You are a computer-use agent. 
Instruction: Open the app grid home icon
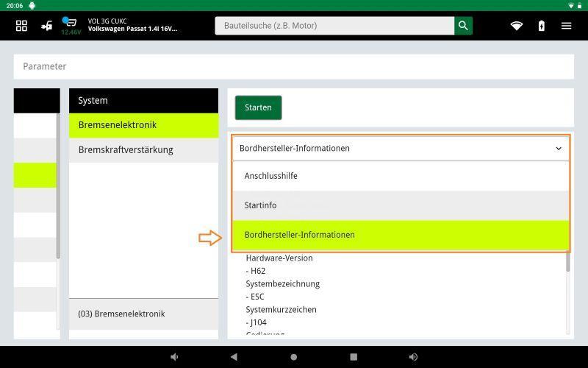pyautogui.click(x=21, y=26)
